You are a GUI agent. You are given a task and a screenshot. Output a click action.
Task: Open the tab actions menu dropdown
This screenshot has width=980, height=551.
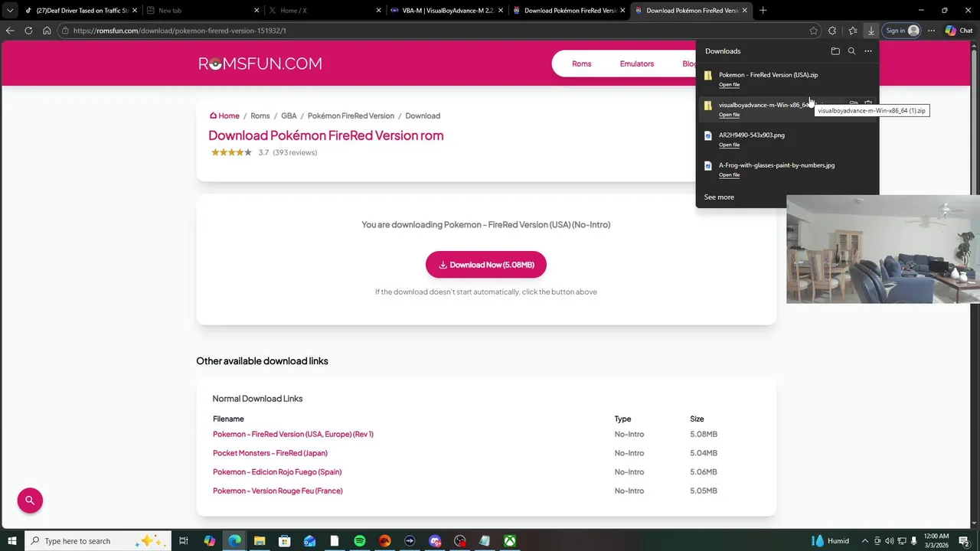coord(10,11)
